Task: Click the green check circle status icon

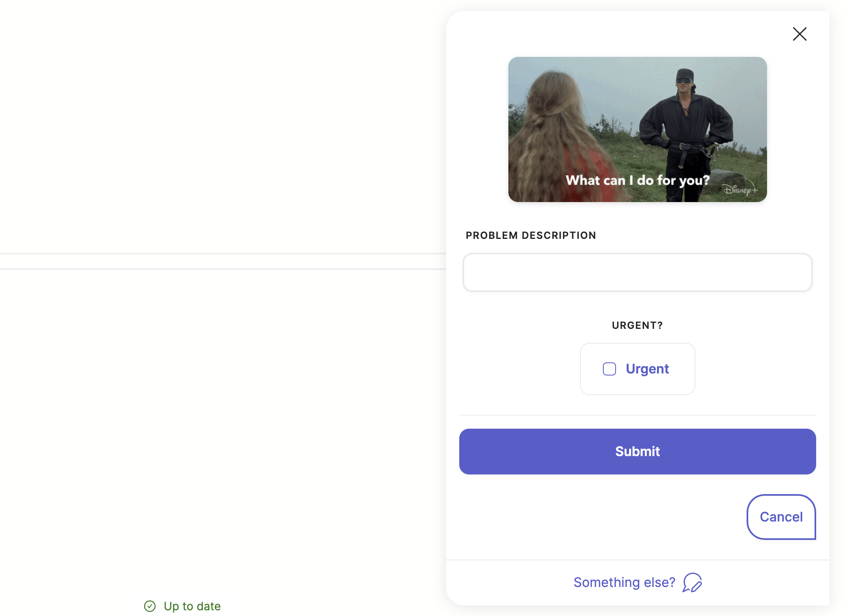Action: [x=150, y=606]
